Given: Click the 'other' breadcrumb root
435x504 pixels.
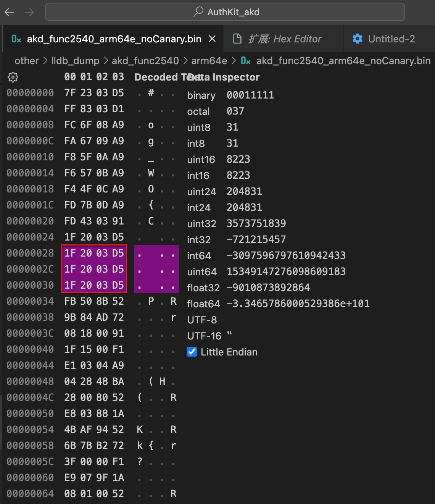Looking at the screenshot, I should [27, 61].
